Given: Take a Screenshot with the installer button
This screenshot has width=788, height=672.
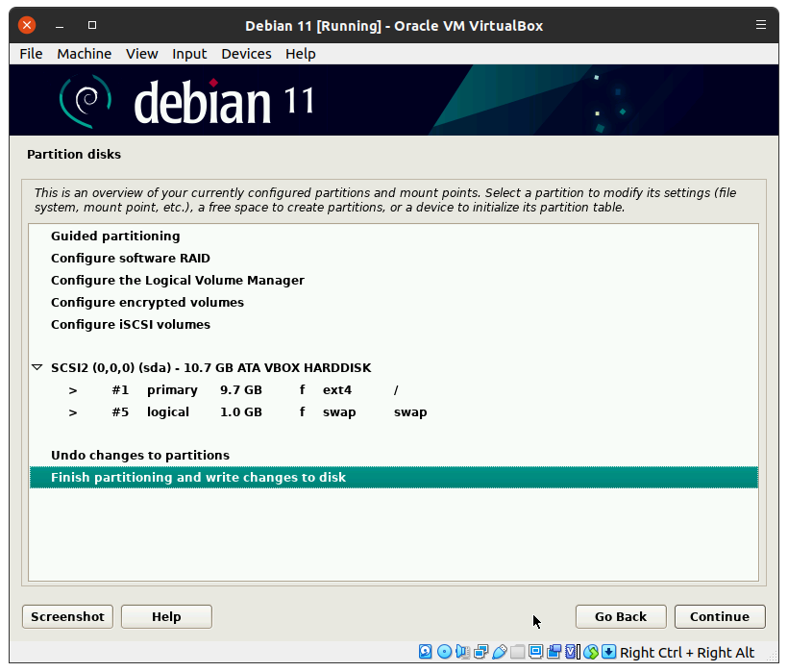Looking at the screenshot, I should point(67,616).
